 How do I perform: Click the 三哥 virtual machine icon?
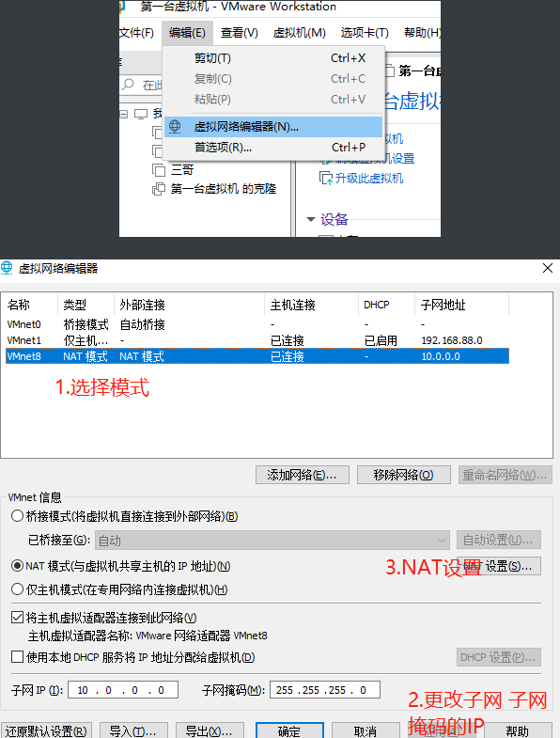click(x=159, y=169)
